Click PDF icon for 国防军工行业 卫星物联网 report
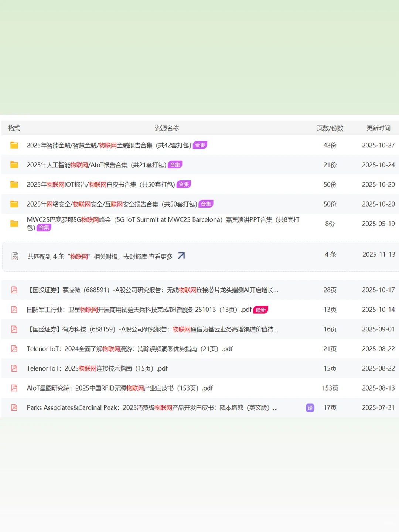Image resolution: width=399 pixels, height=532 pixels. coord(14,310)
